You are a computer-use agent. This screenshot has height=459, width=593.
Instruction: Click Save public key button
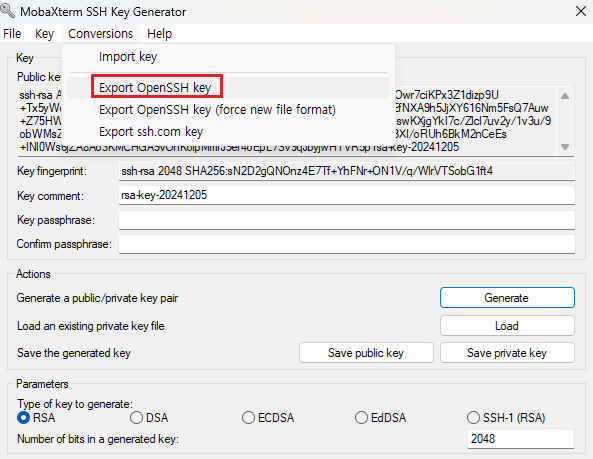366,353
